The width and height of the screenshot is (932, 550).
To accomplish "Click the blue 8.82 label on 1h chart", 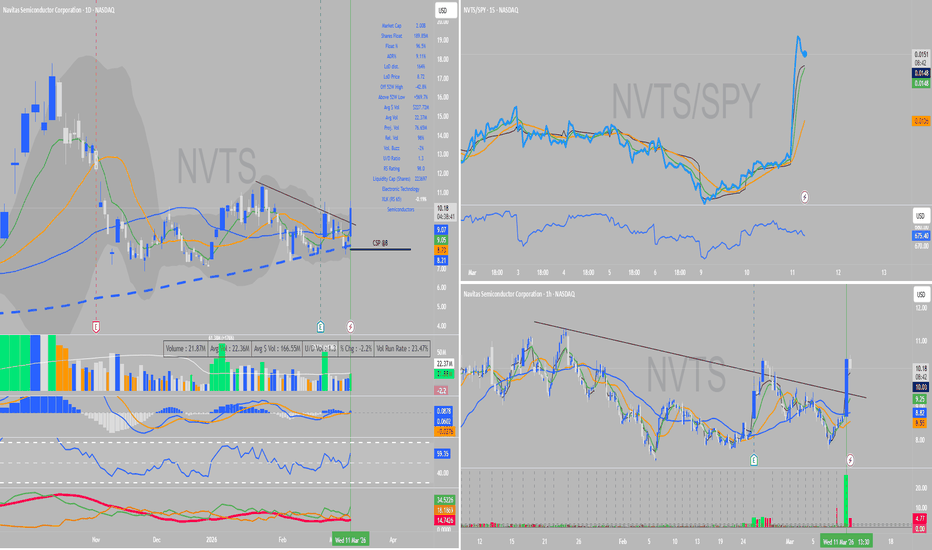I will point(920,412).
